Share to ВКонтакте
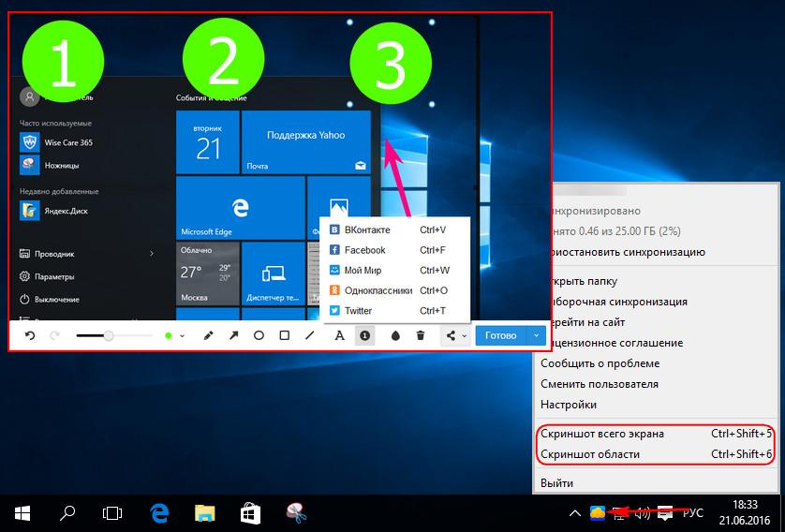This screenshot has width=785, height=532. (394, 229)
